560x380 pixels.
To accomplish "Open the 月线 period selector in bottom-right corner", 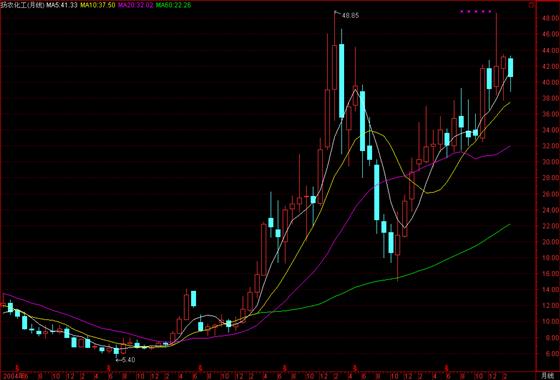I will (548, 376).
